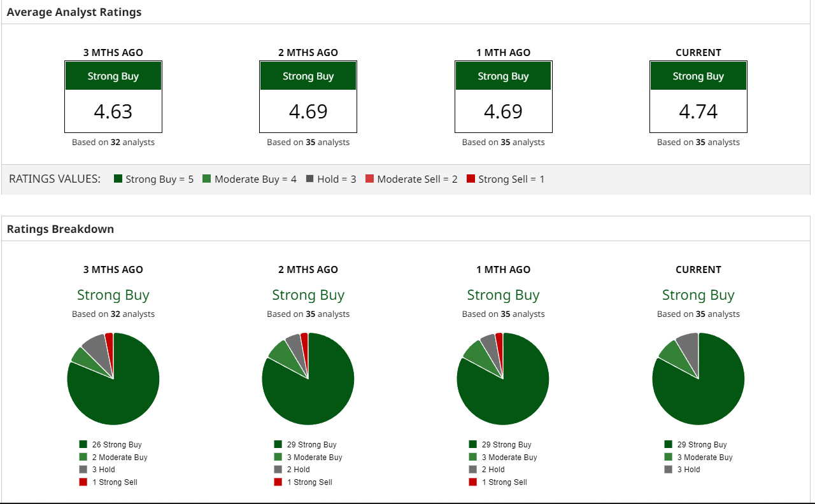Click the Strong Buy banner above 4.74
The image size is (815, 504).
(698, 76)
